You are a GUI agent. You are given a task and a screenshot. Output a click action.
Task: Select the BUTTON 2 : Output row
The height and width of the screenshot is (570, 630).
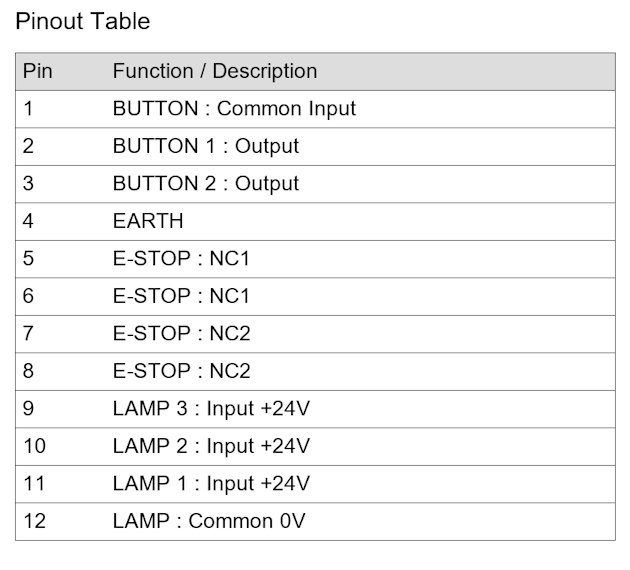315,184
